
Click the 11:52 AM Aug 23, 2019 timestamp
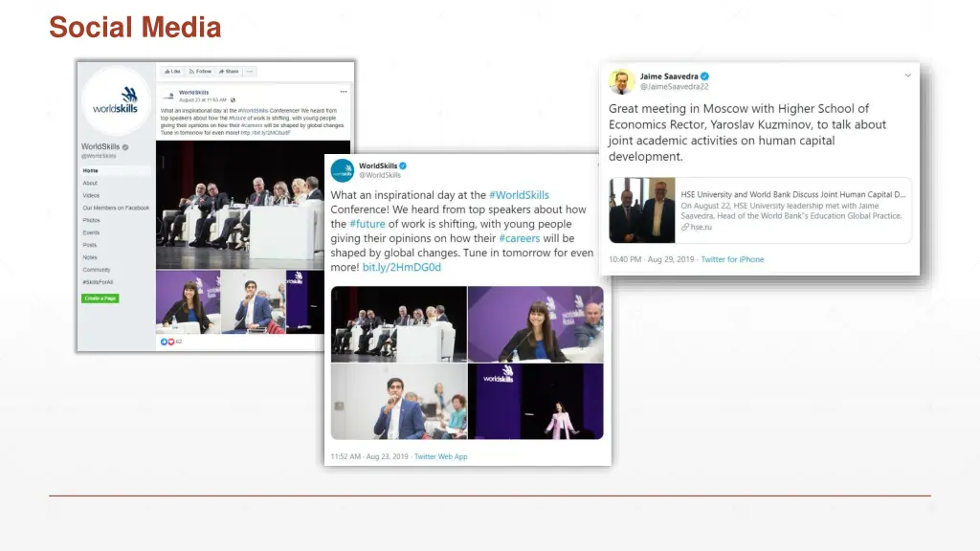click(369, 456)
